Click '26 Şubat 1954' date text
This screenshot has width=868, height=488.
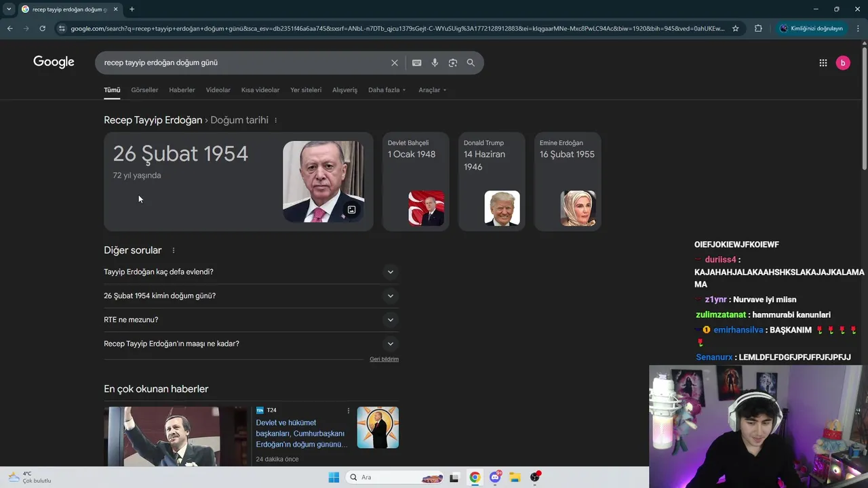tap(180, 154)
